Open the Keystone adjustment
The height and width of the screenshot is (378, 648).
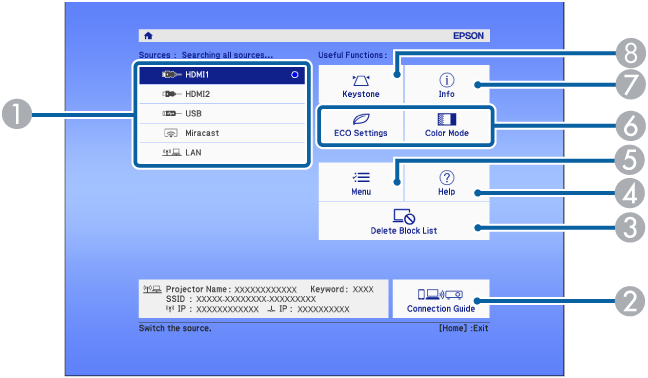tap(361, 84)
